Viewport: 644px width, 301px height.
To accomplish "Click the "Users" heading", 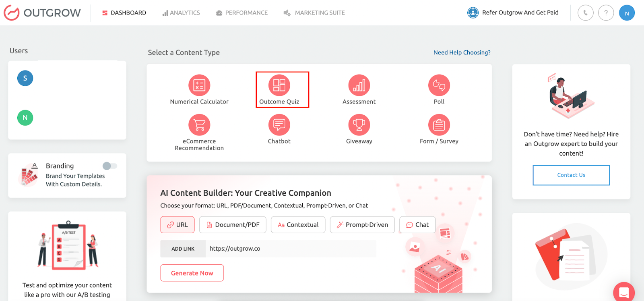I will (x=19, y=51).
